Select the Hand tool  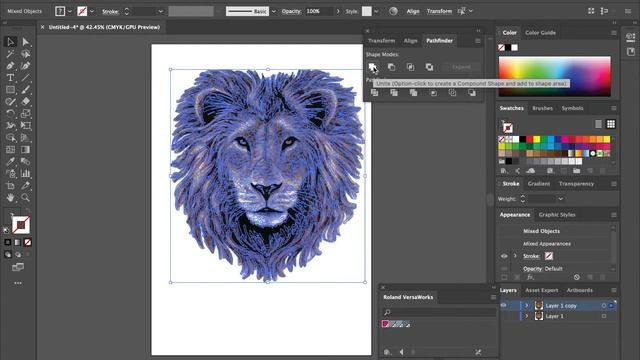tap(10, 198)
